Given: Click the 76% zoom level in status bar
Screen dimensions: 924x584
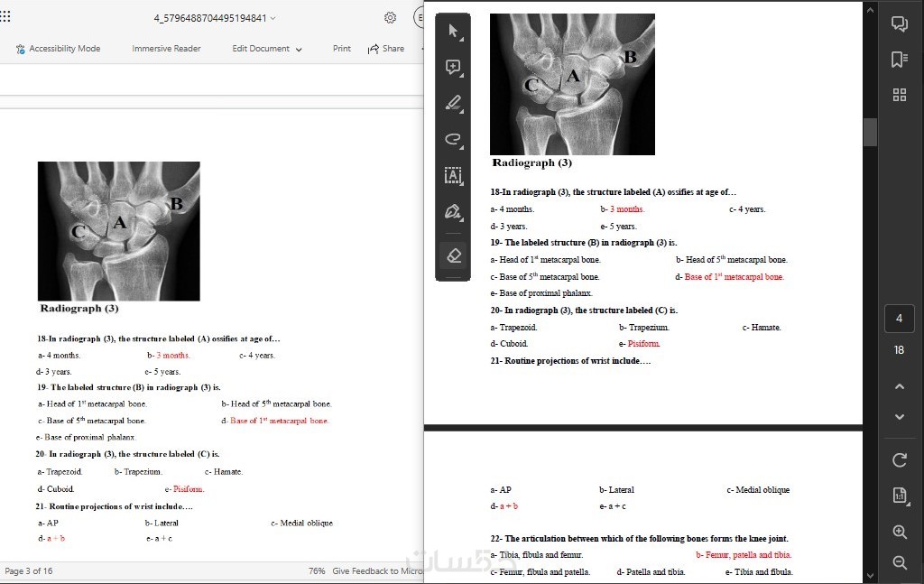Looking at the screenshot, I should [x=317, y=571].
